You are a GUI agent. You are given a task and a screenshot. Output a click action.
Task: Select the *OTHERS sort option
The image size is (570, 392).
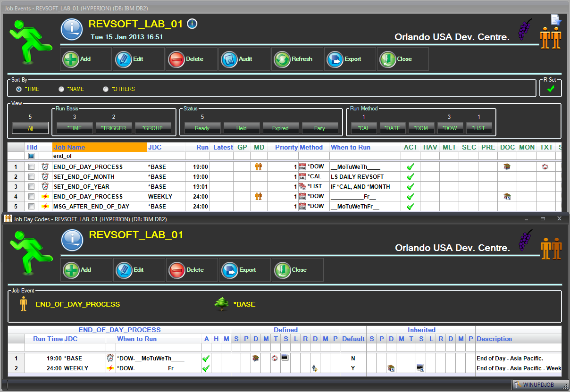(x=106, y=89)
